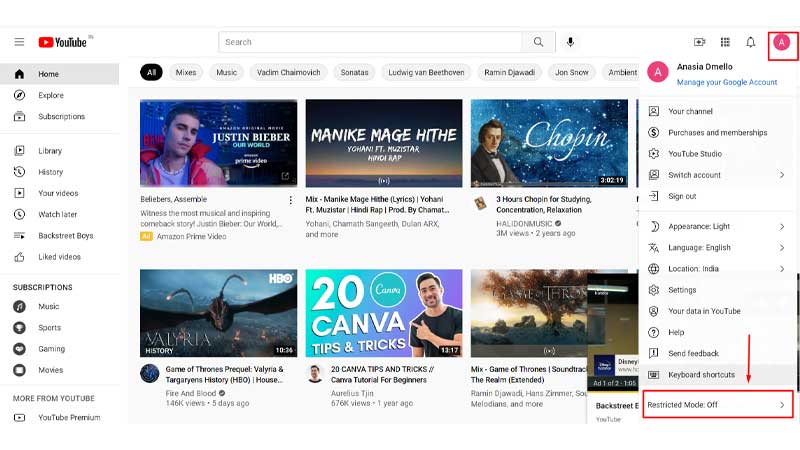Expand the Switch account submenu

tap(717, 175)
